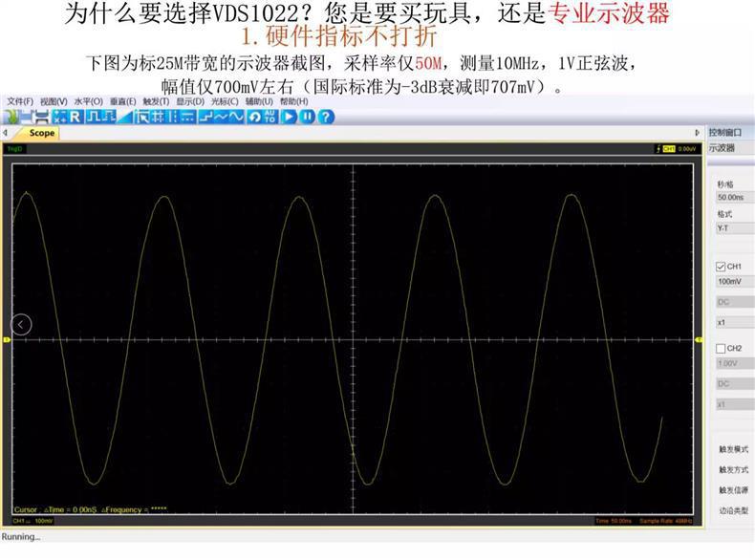This screenshot has height=560, width=755.
Task: Click the yellow CH1 trigger indicator badge
Action: tap(669, 149)
